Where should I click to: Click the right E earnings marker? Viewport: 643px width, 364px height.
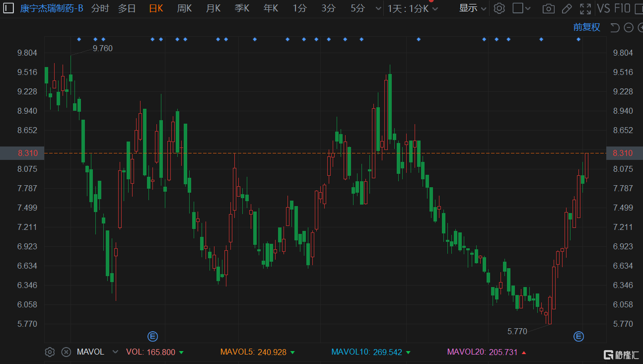point(578,337)
